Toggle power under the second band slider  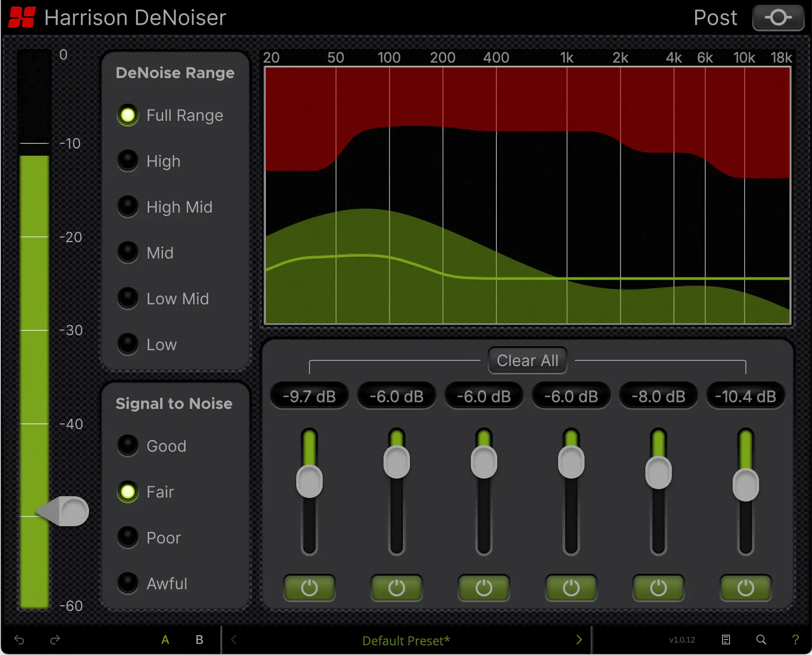coord(397,588)
